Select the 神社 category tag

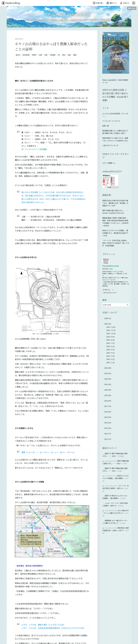pyautogui.click(x=64, y=55)
